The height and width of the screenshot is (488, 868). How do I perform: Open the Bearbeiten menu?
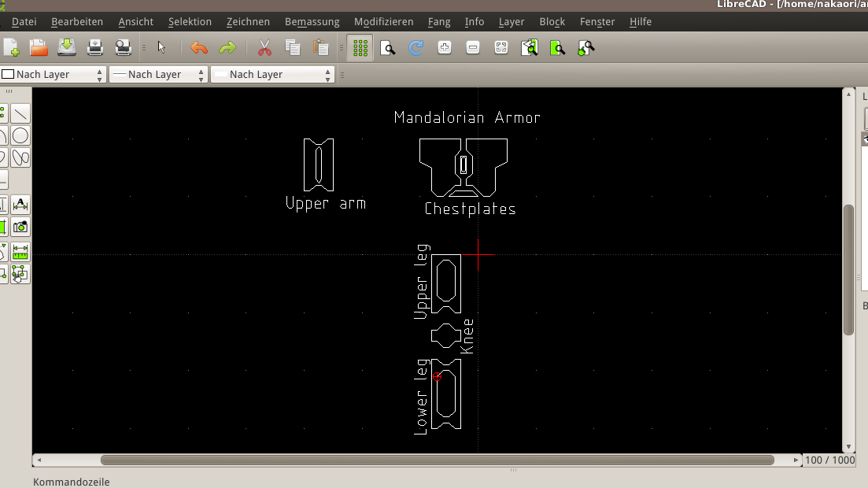tap(77, 21)
